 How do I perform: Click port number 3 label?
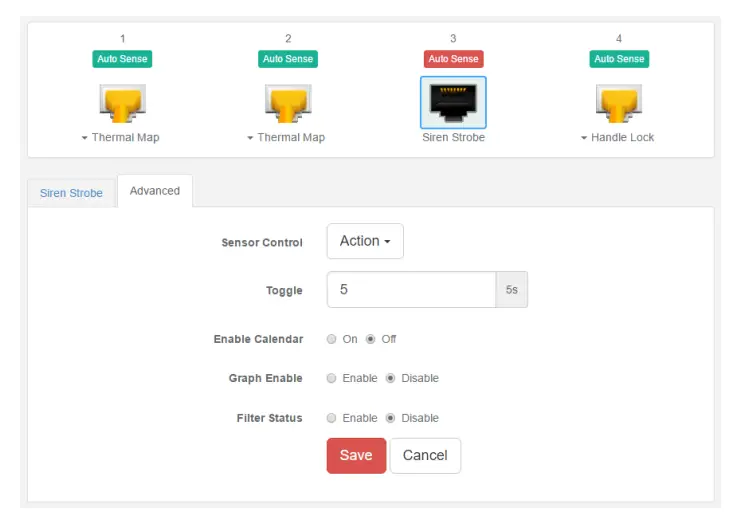pyautogui.click(x=453, y=38)
